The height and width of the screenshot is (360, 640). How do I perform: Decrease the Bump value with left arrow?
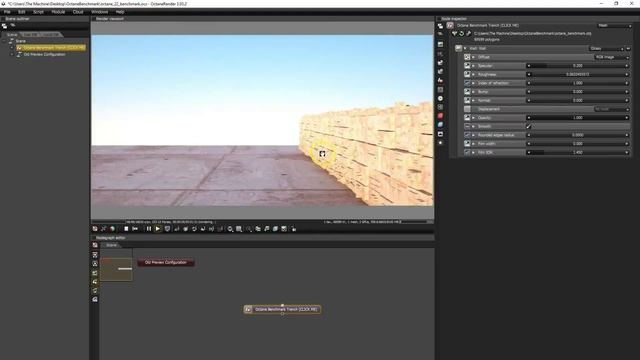[529, 92]
